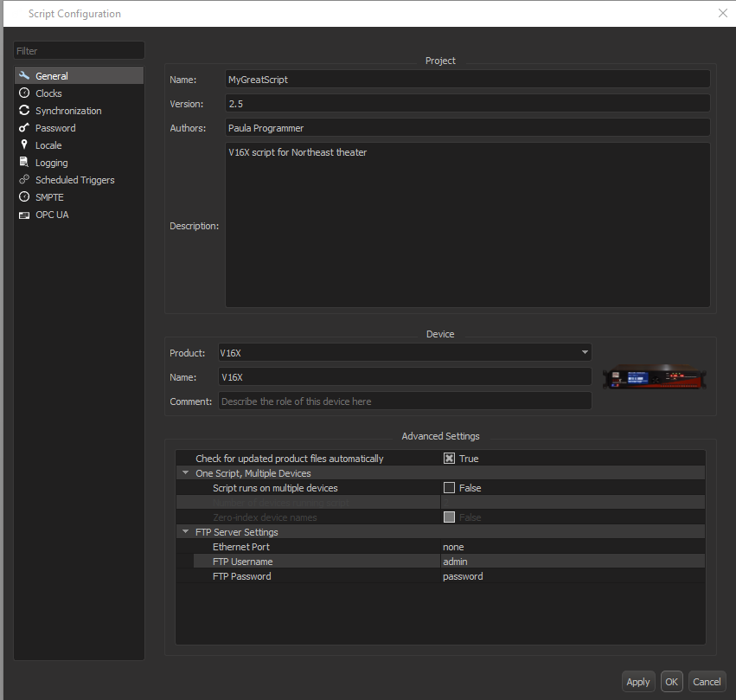Collapse the 'One Script, Multiple Devices' section
736x700 pixels.
pyautogui.click(x=185, y=473)
